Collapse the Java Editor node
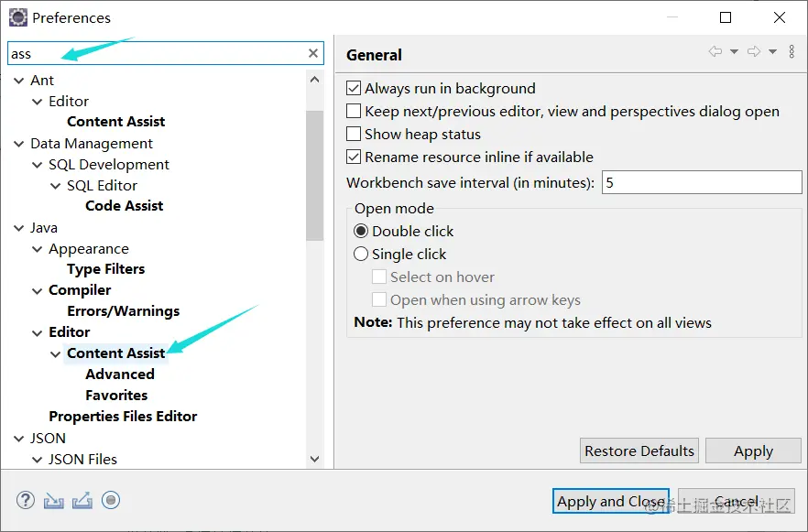This screenshot has width=808, height=532. click(x=37, y=333)
